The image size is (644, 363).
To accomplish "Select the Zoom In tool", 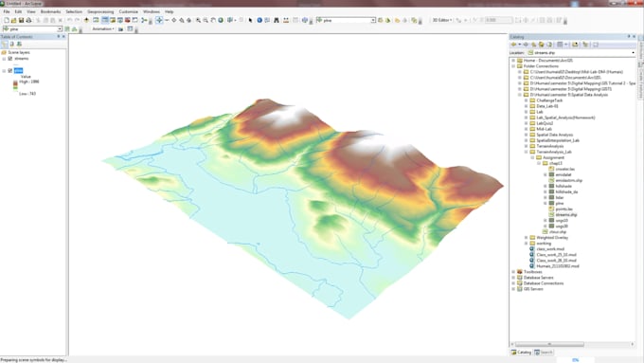I will [x=198, y=20].
